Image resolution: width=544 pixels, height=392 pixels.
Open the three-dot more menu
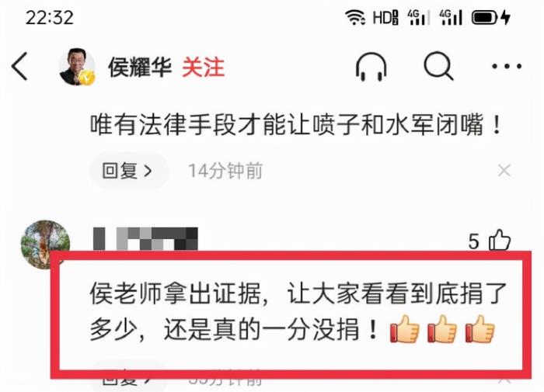[x=507, y=66]
